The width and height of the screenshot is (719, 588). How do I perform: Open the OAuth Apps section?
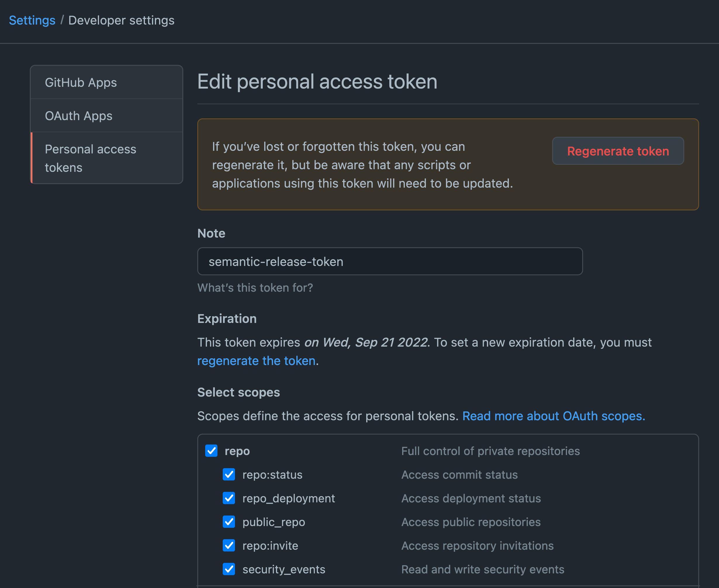(x=79, y=115)
